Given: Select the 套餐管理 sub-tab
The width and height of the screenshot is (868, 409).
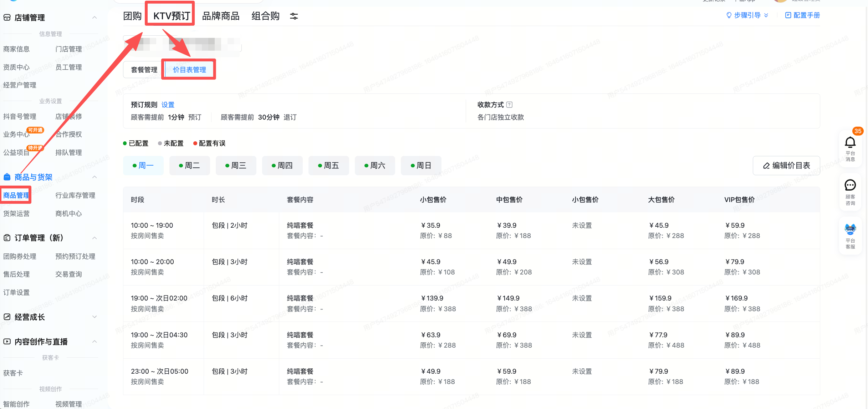Looking at the screenshot, I should coord(144,70).
